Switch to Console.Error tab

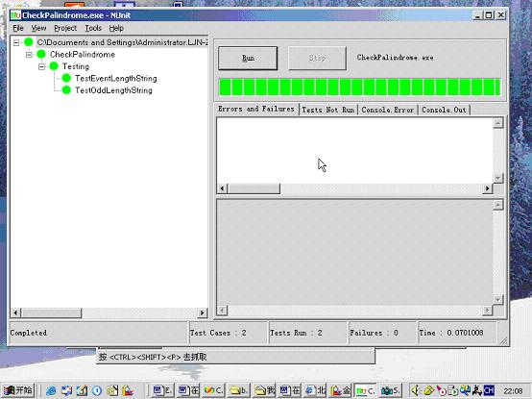point(387,110)
